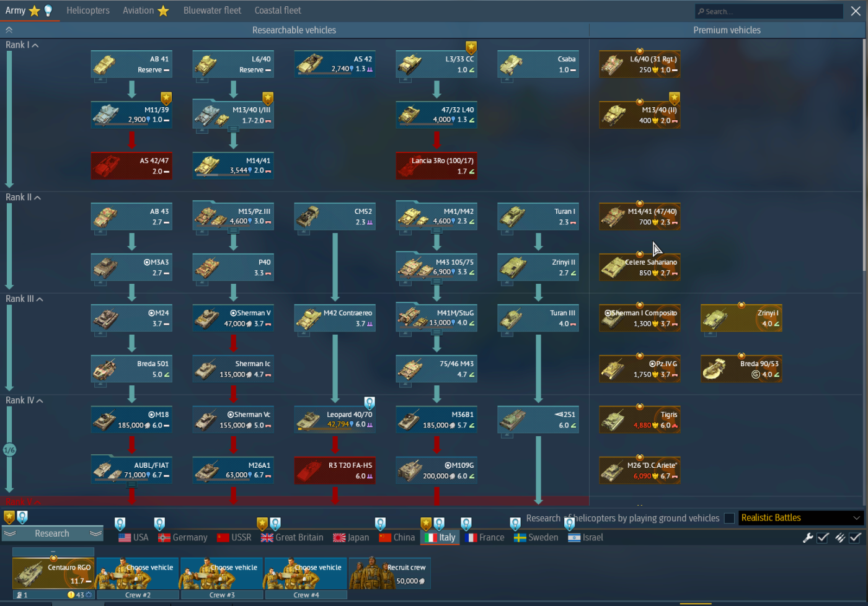Toggle research of helicopters by ground vehicles checkbox

(729, 518)
